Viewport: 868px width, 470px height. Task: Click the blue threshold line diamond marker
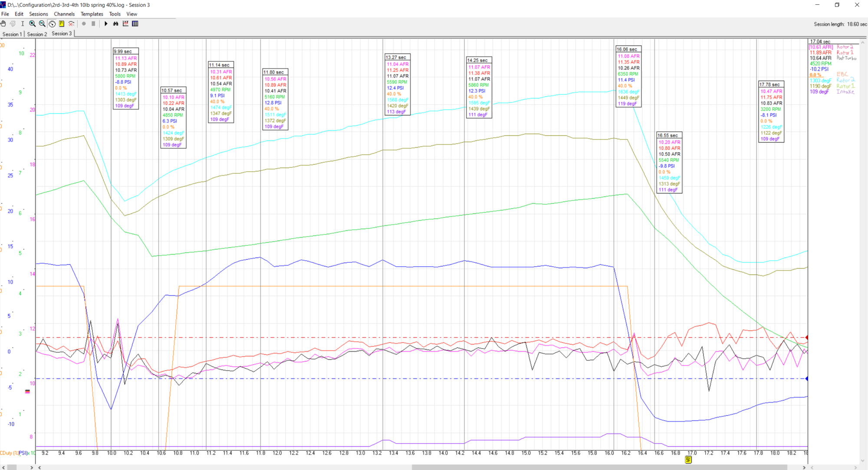[x=807, y=379]
